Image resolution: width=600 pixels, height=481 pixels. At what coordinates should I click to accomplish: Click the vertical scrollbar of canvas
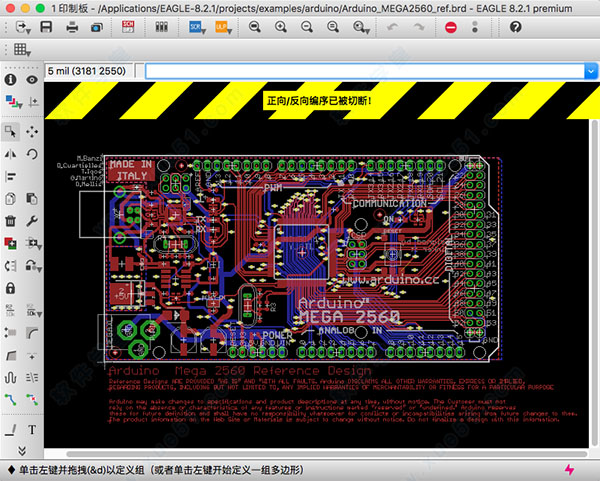(x=594, y=283)
